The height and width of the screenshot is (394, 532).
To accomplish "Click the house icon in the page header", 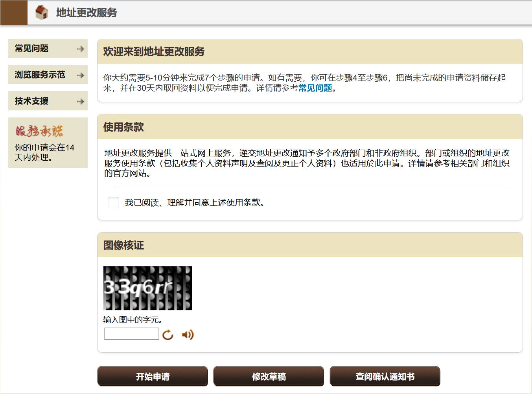I will pos(42,12).
